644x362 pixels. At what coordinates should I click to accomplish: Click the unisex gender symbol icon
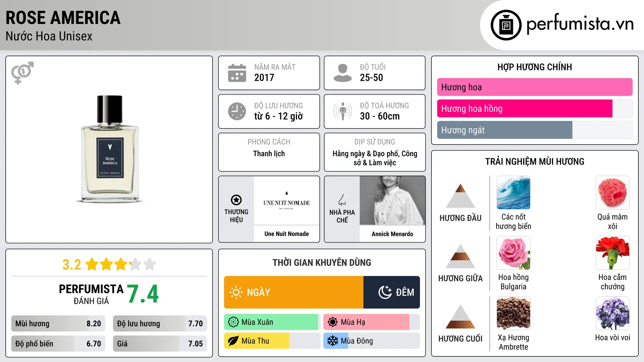coord(22,73)
